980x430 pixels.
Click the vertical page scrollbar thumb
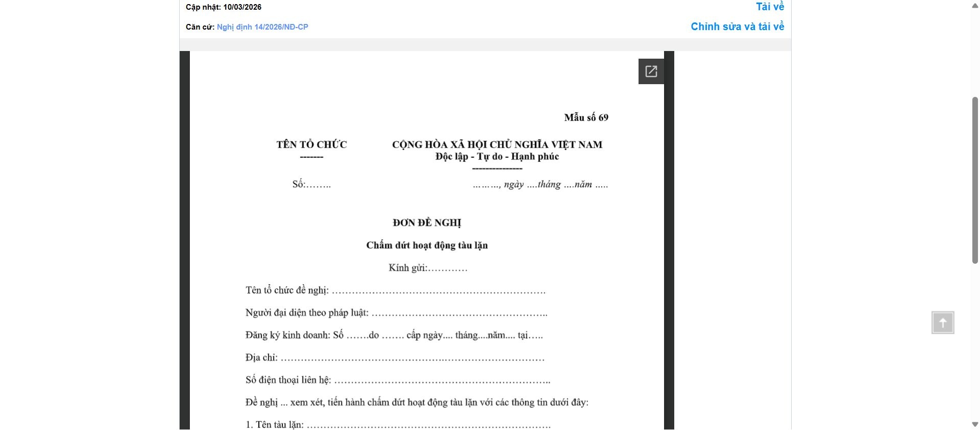pos(975,180)
